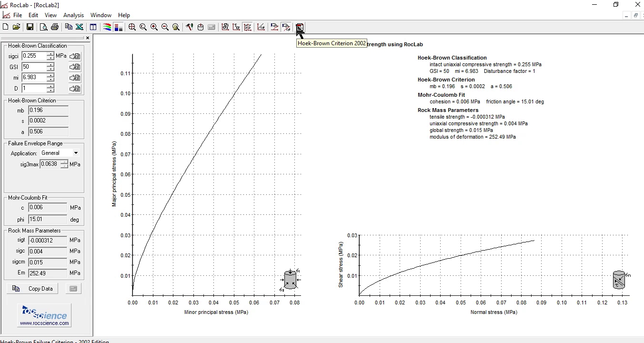Click the Zoom Out magnifier icon
The height and width of the screenshot is (343, 644).
click(x=165, y=27)
